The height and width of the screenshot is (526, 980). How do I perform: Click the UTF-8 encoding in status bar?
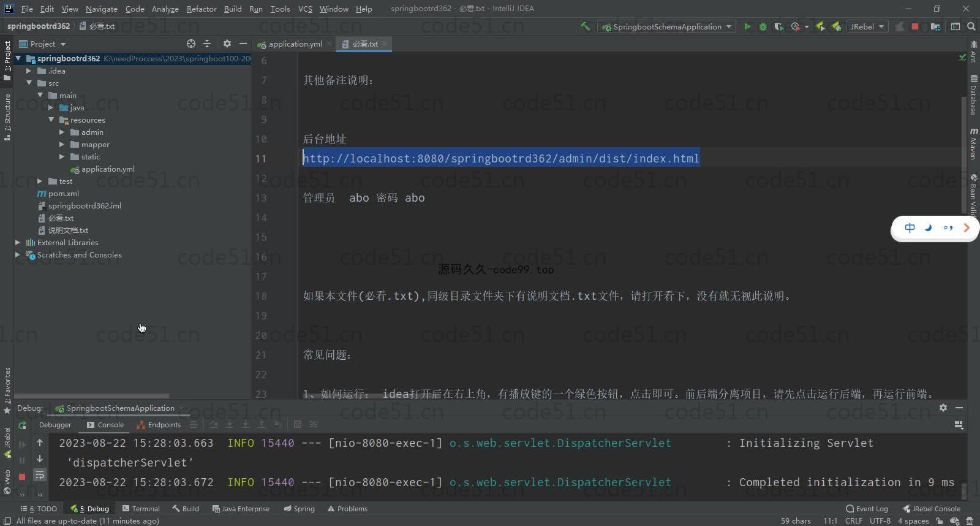click(880, 520)
